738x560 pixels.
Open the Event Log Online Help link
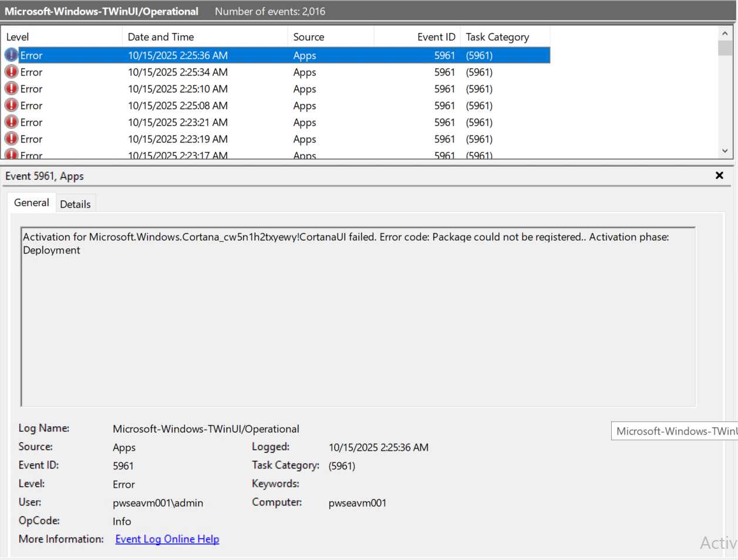click(167, 539)
